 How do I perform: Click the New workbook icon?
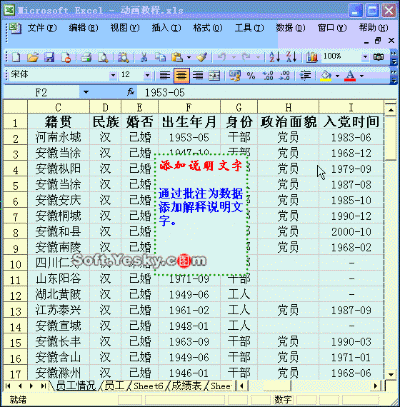tap(16, 57)
